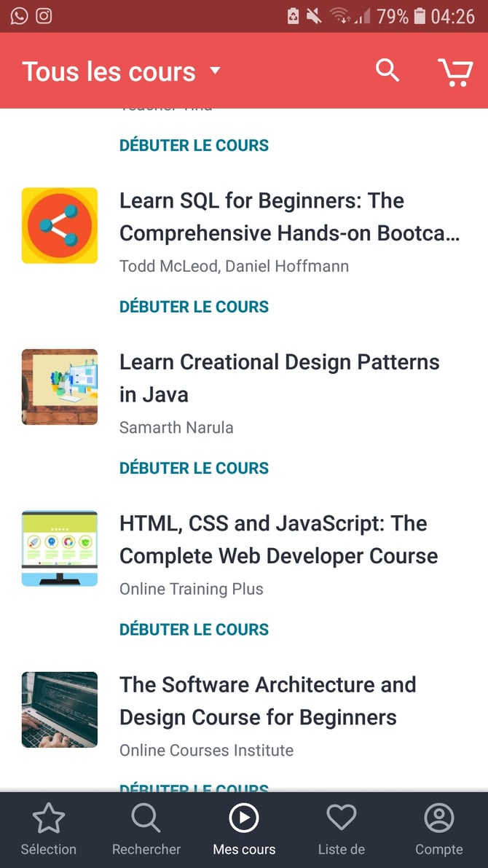
Task: Open the HTML, CSS and JavaScript thumbnail
Action: click(60, 548)
